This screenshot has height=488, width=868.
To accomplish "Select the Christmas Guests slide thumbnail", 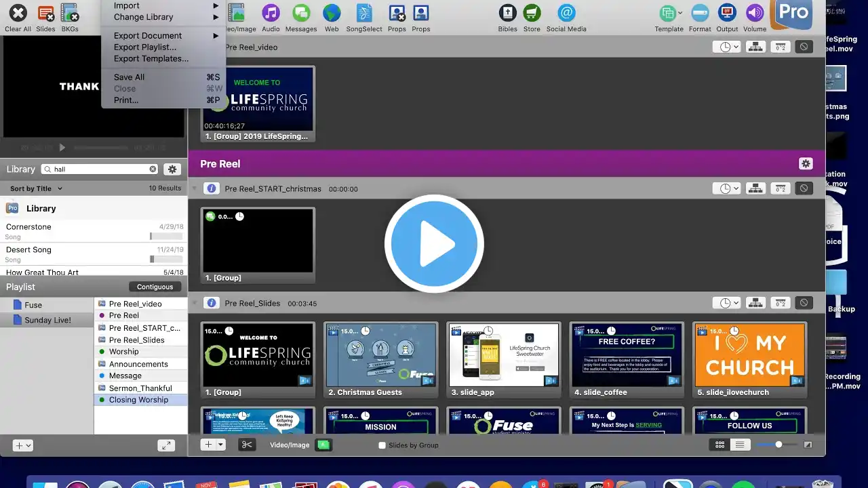I will click(381, 360).
